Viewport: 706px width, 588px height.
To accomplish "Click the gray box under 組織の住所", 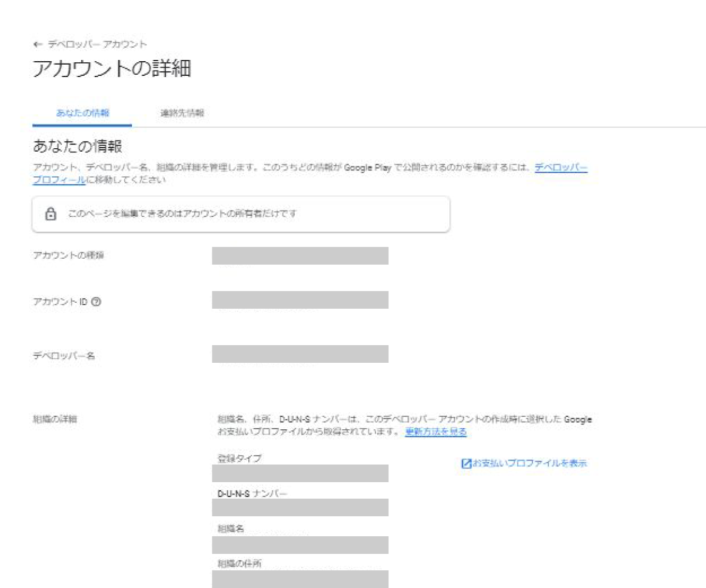I will 300,579.
